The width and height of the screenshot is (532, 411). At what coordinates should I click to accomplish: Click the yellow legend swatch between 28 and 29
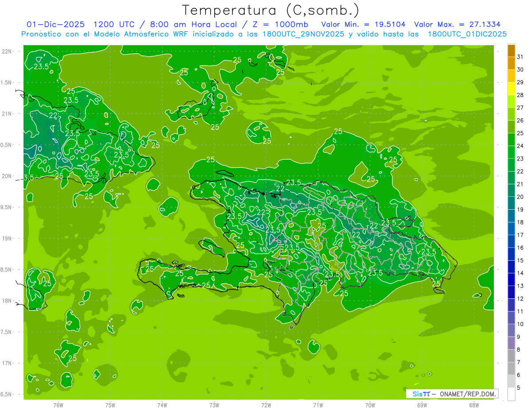pyautogui.click(x=511, y=89)
